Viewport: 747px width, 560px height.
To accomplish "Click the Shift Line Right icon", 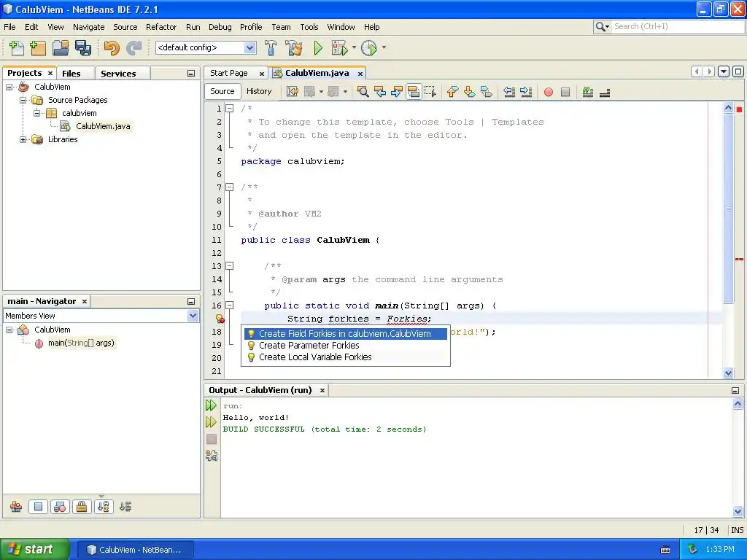I will click(x=526, y=92).
